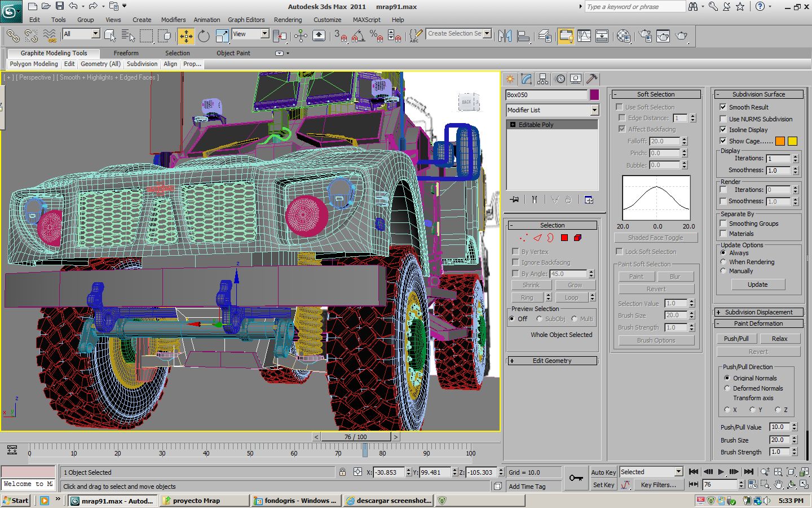Open Key Filters dialog button
This screenshot has width=812, height=508.
(x=658, y=485)
